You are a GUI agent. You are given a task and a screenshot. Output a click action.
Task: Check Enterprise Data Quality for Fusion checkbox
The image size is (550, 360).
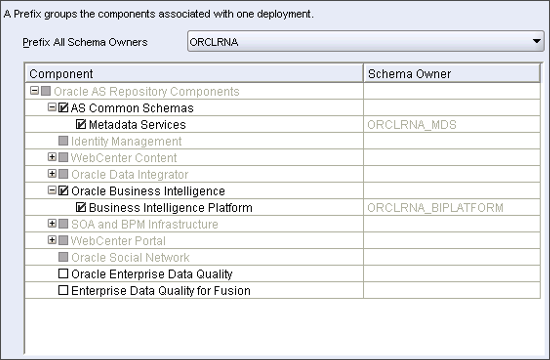(63, 290)
